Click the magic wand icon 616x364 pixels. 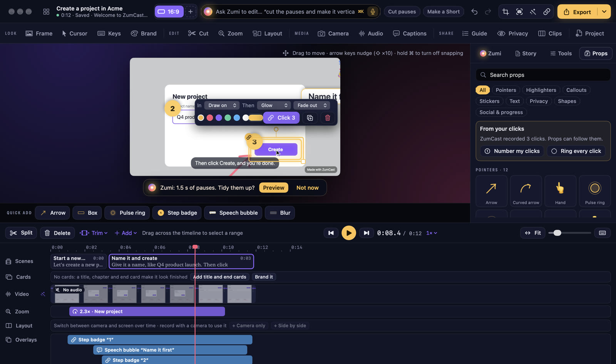pos(533,12)
